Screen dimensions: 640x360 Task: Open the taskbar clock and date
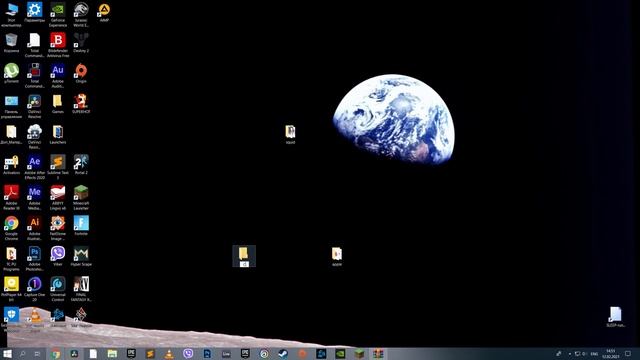[611, 354]
